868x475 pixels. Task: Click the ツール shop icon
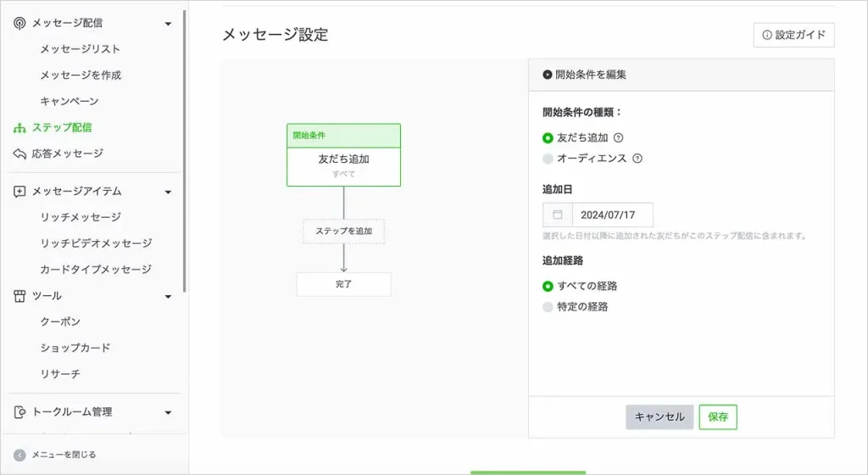tap(19, 296)
